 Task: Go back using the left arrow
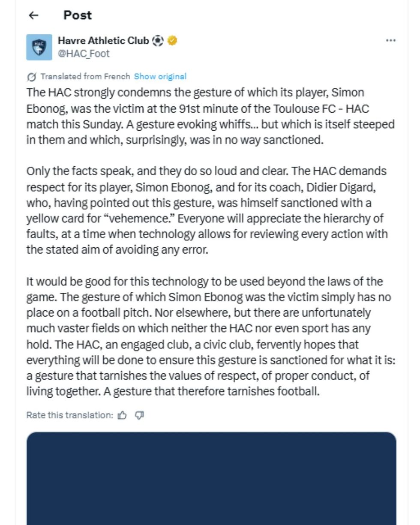click(33, 15)
